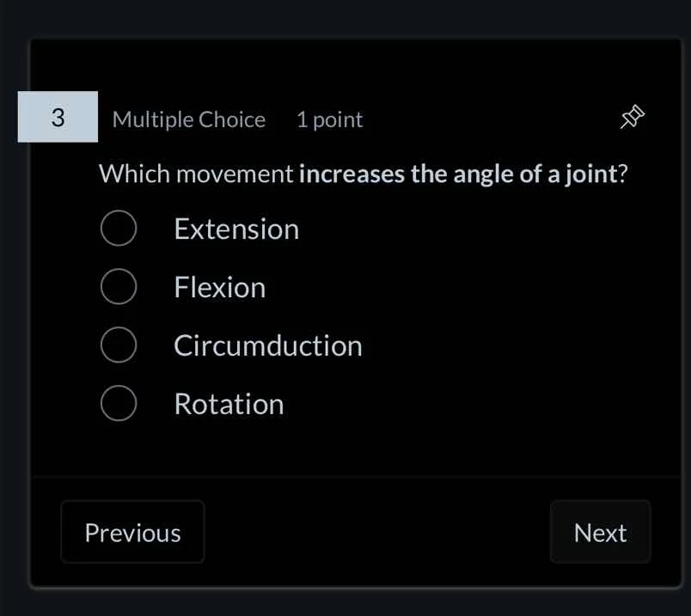Click the question text about joint angle
The image size is (691, 616).
pos(363,174)
